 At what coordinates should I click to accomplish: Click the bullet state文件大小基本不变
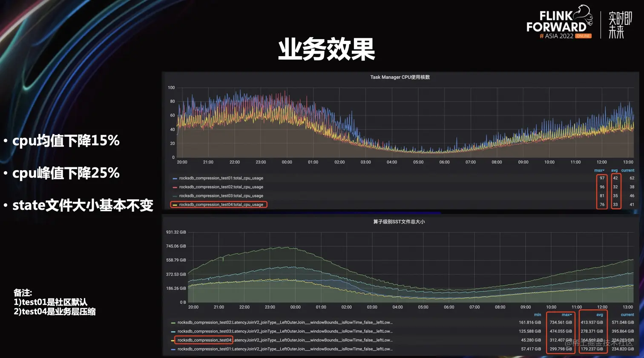83,206
